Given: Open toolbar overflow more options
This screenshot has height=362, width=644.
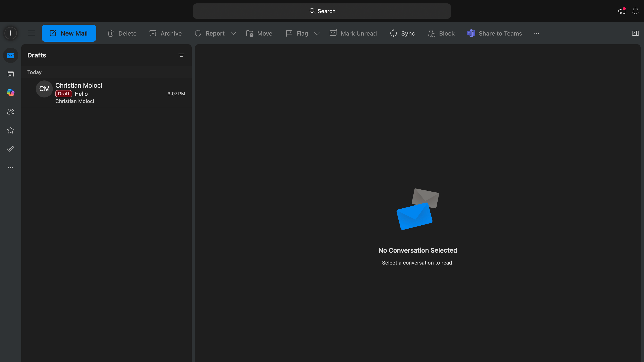Looking at the screenshot, I should pos(536,33).
